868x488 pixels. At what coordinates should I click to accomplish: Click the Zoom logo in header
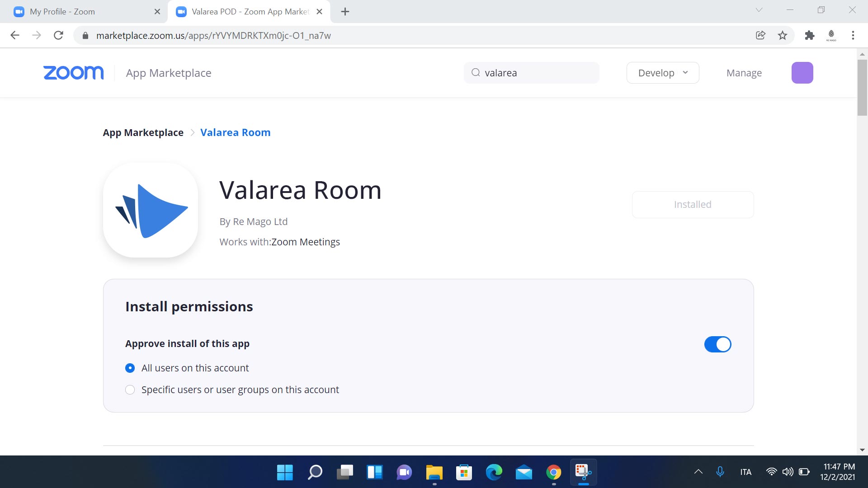(x=73, y=73)
